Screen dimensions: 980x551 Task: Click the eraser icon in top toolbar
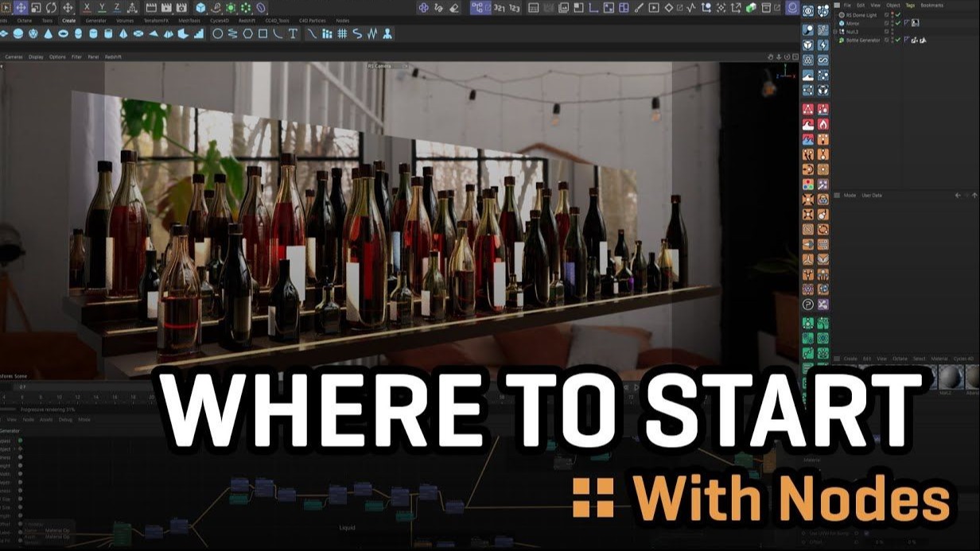[x=454, y=7]
